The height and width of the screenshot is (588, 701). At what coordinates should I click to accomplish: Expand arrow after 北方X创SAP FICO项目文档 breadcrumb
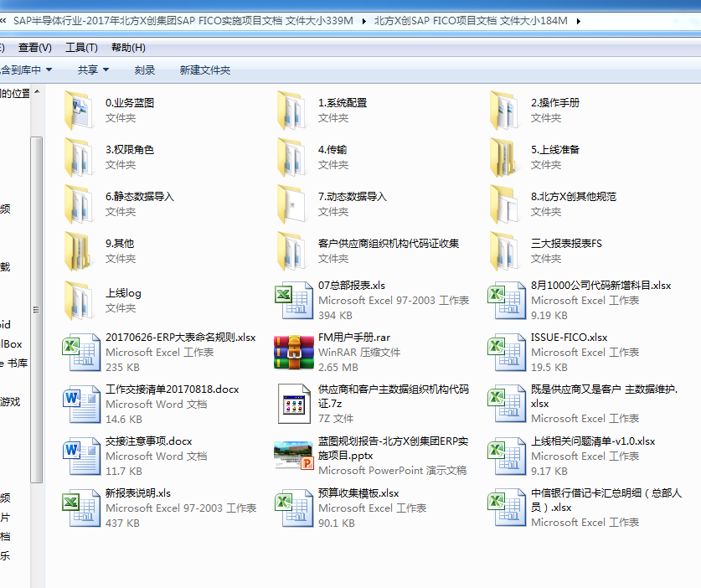coord(579,21)
